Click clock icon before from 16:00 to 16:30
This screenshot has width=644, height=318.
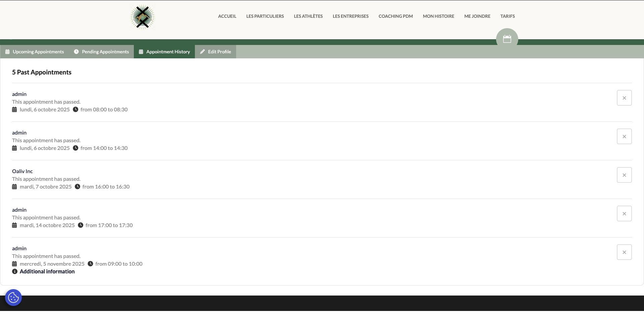click(77, 187)
